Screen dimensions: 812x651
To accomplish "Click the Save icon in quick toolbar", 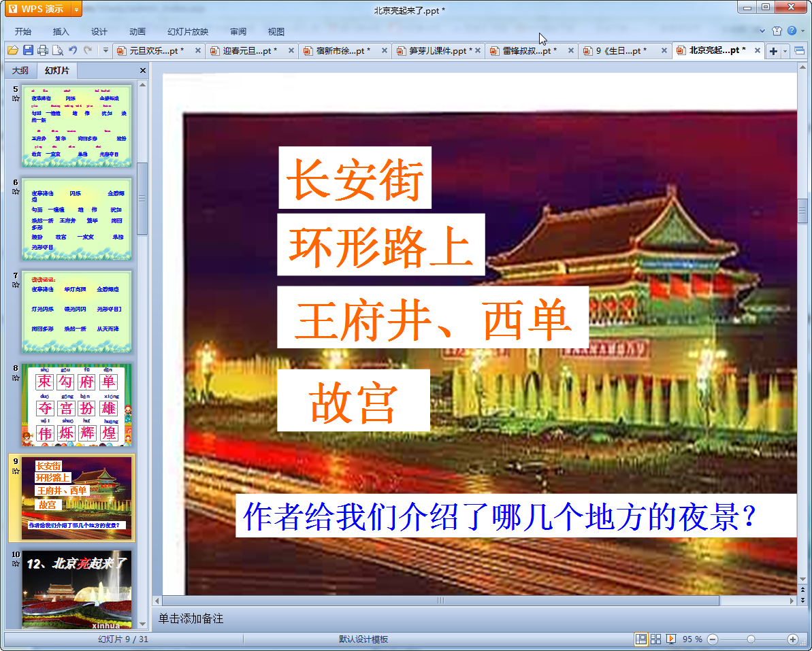I will pyautogui.click(x=28, y=50).
